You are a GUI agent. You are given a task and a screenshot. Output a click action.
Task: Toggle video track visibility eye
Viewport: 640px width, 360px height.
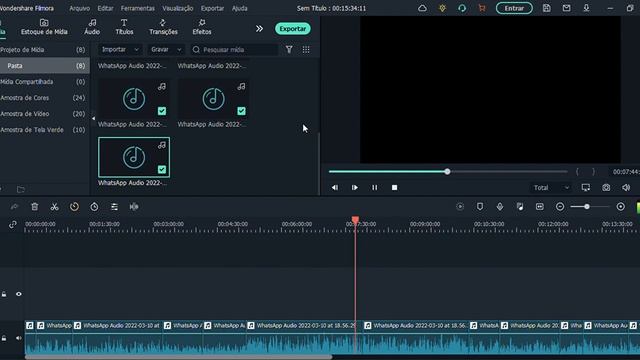pyautogui.click(x=19, y=294)
